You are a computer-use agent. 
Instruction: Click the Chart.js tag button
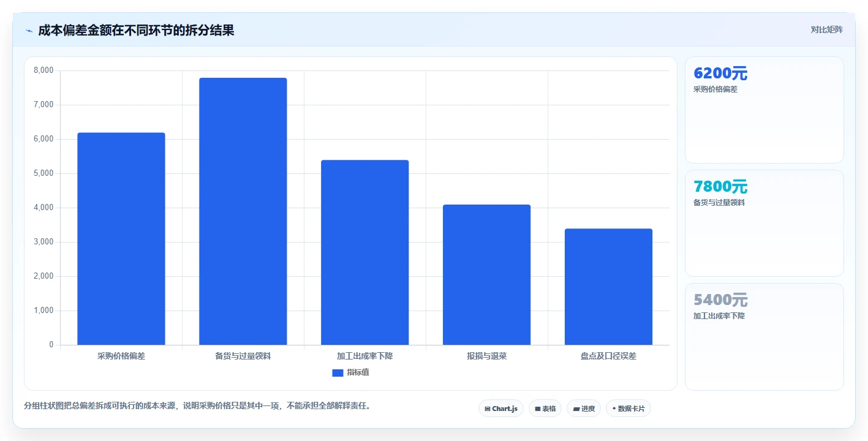(x=501, y=409)
